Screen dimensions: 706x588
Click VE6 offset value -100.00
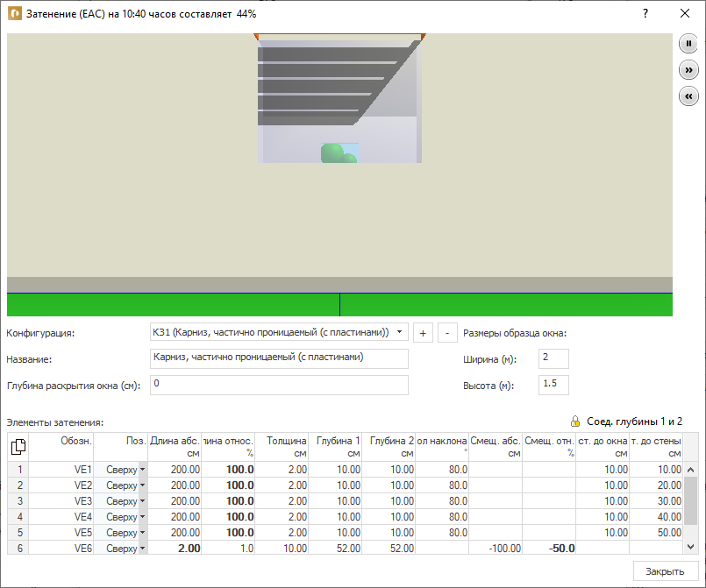pyautogui.click(x=496, y=548)
